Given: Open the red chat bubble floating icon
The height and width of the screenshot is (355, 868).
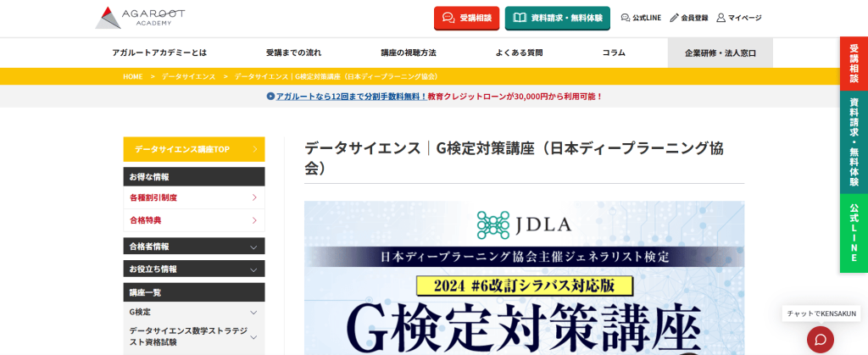Looking at the screenshot, I should point(821,340).
